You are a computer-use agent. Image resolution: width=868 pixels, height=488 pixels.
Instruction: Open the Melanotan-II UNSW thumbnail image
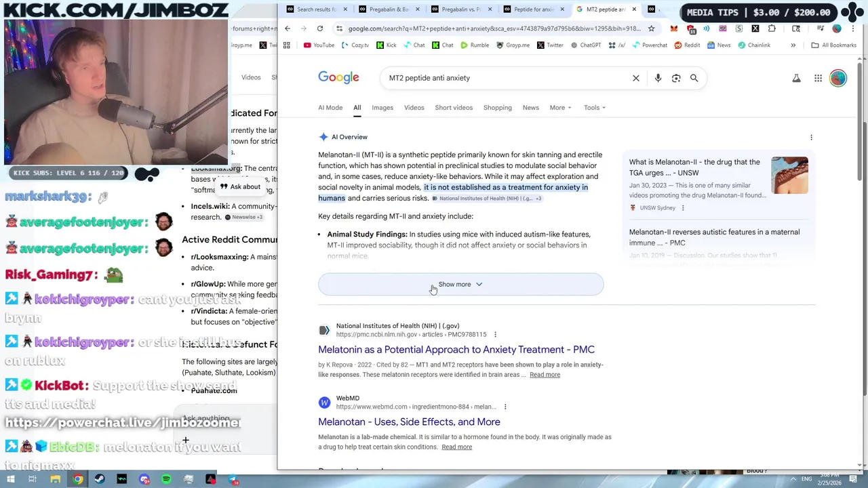(789, 176)
